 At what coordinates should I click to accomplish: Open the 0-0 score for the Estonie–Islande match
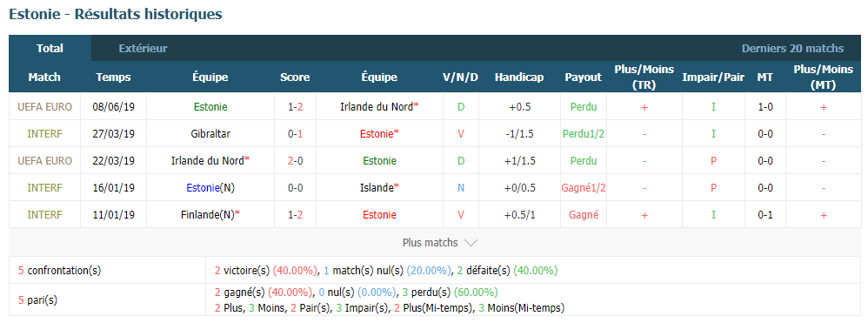(295, 188)
